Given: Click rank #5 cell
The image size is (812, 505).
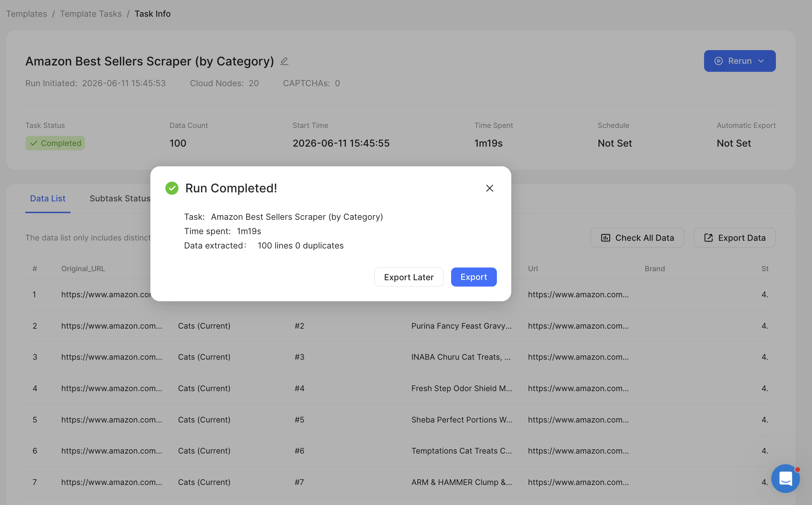Looking at the screenshot, I should point(299,419).
